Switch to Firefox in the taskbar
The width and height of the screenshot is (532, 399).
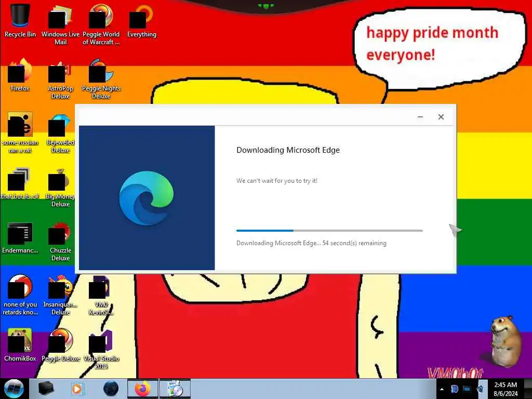[143, 389]
